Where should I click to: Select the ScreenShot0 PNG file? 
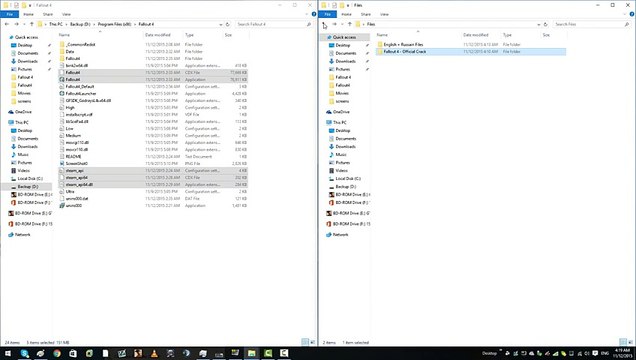coord(153,163)
